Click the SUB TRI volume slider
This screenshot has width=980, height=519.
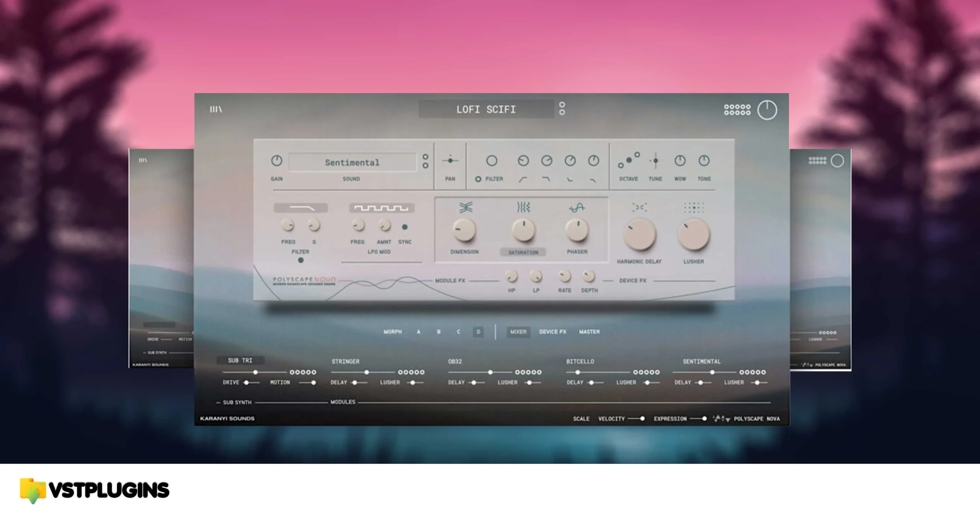coord(255,372)
